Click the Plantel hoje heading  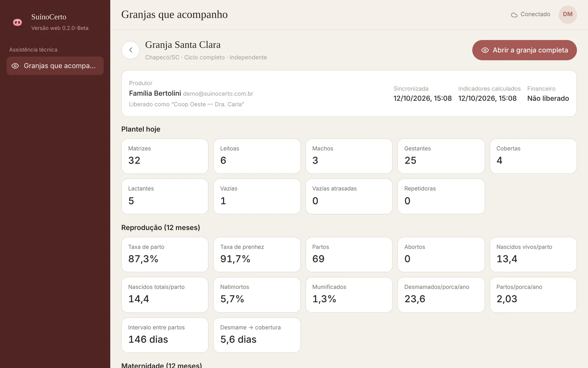(x=141, y=129)
